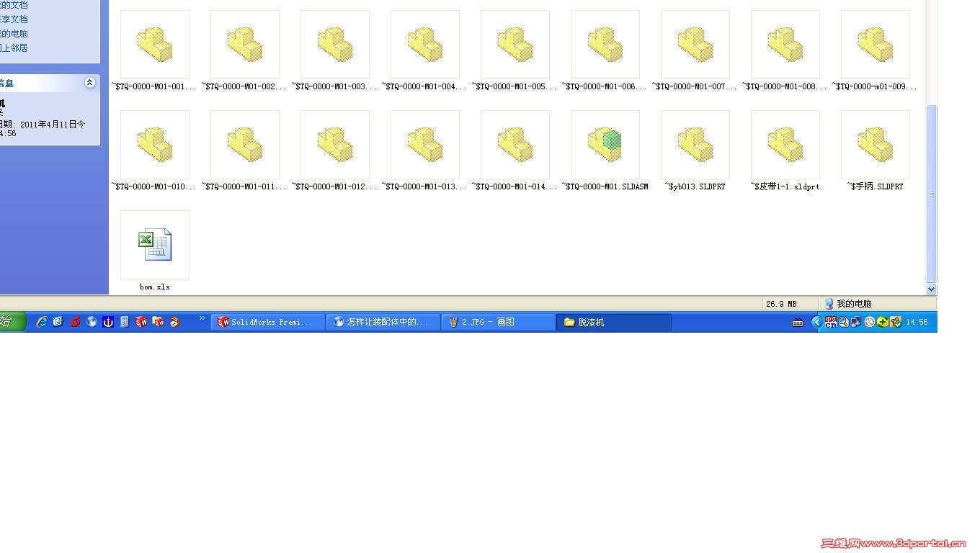Select the ~$TQ-0000-M01-004 part file
This screenshot has height=553, width=980.
coord(425,50)
